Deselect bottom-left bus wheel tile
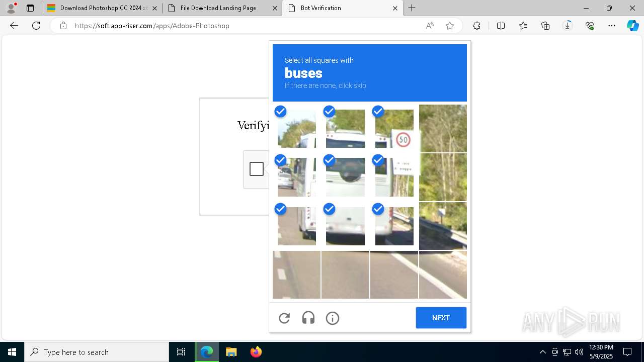 tap(297, 226)
